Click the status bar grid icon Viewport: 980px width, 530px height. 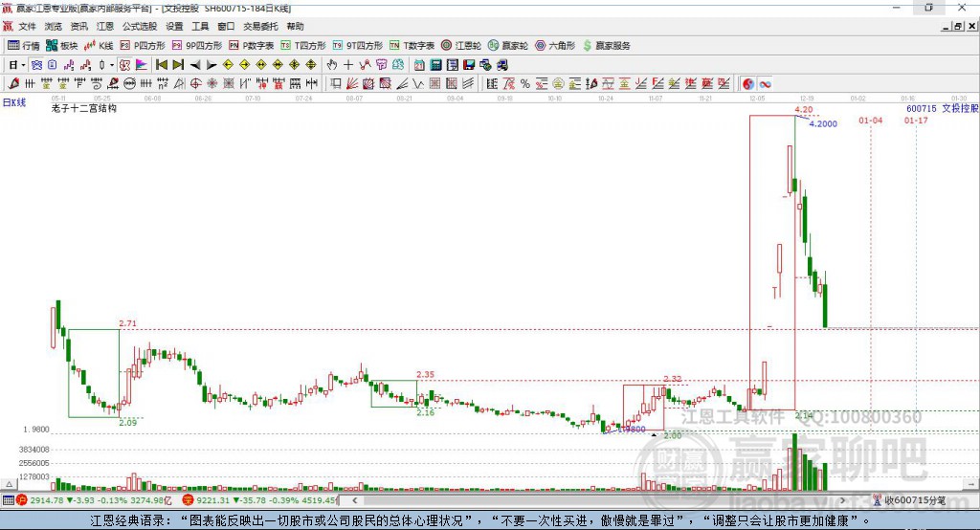pos(8,500)
